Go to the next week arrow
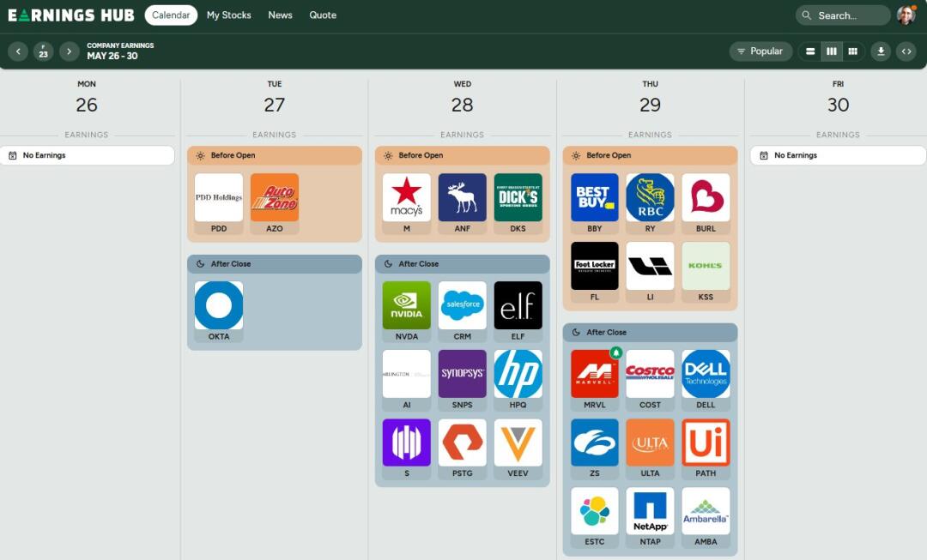927x560 pixels. point(70,51)
